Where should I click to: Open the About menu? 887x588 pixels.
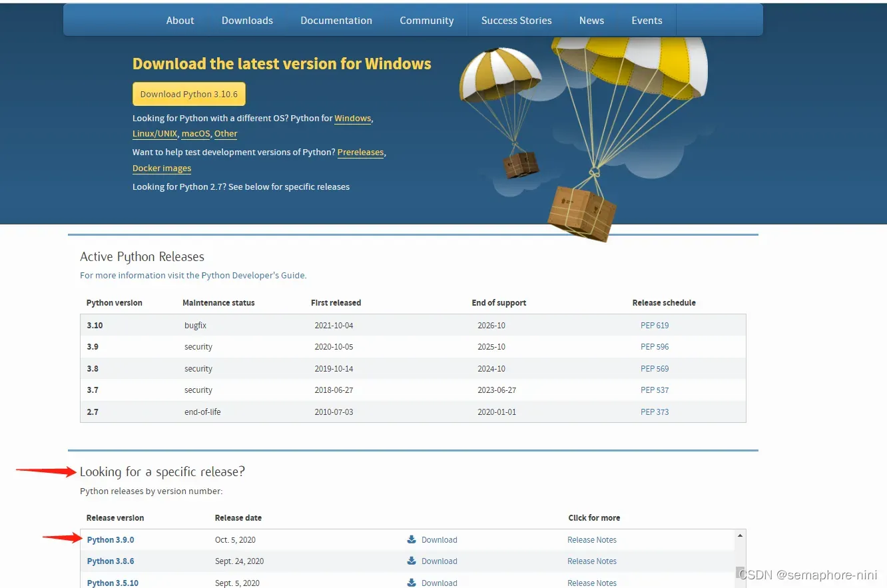point(180,21)
